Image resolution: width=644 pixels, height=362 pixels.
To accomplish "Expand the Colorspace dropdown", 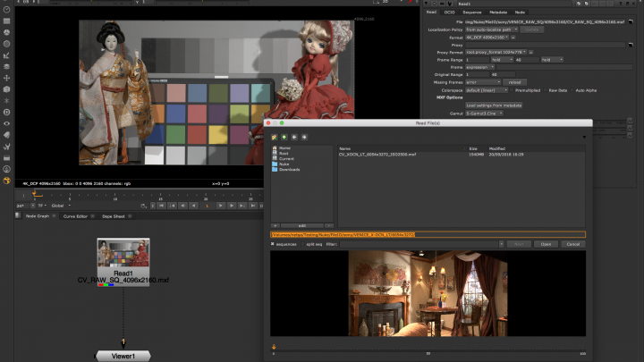I will pos(487,89).
